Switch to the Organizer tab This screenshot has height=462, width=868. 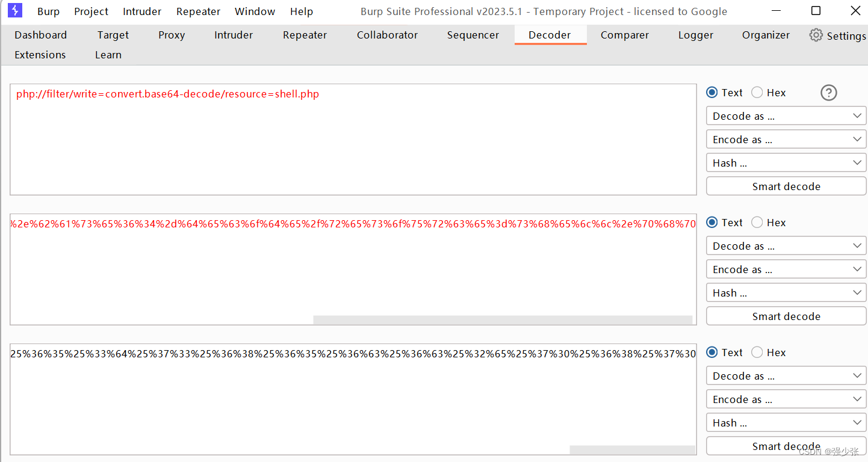click(766, 35)
